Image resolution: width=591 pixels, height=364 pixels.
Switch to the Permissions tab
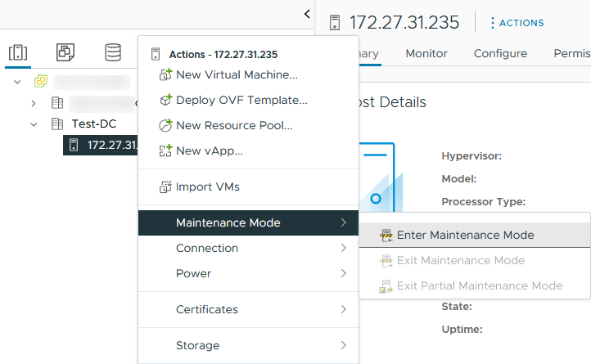pyautogui.click(x=572, y=53)
